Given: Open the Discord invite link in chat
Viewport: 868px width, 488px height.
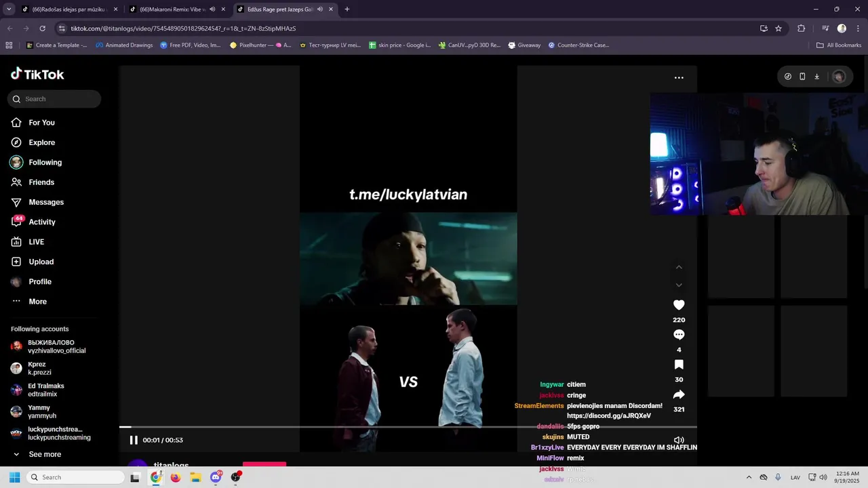Looking at the screenshot, I should [608, 416].
